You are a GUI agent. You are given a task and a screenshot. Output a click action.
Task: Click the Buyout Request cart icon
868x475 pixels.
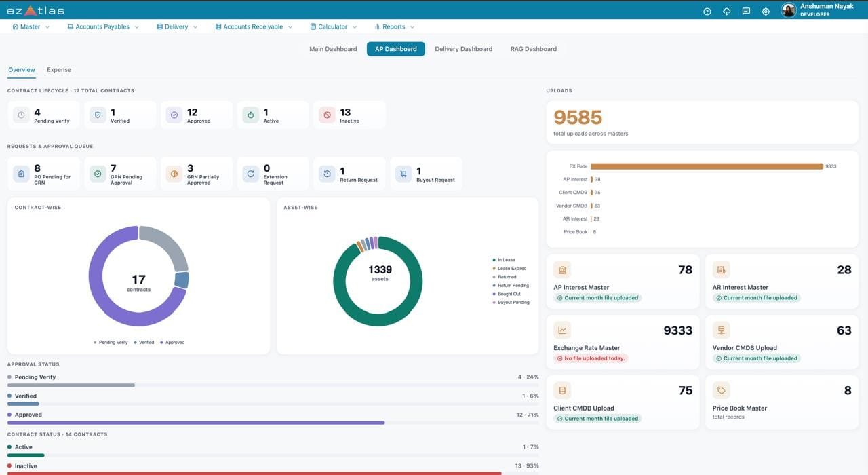pyautogui.click(x=403, y=174)
